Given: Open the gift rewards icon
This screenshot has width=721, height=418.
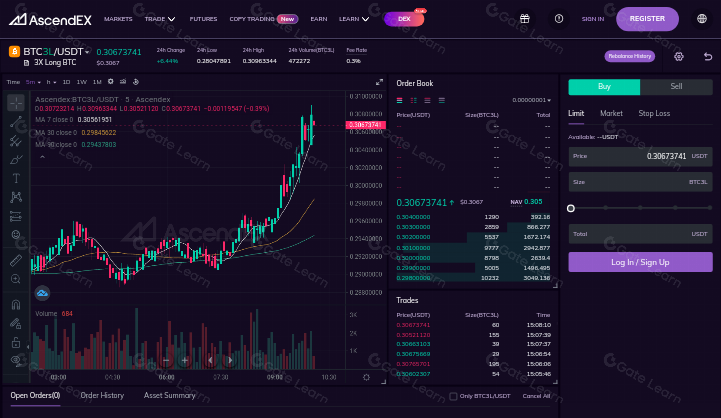Looking at the screenshot, I should (x=525, y=19).
